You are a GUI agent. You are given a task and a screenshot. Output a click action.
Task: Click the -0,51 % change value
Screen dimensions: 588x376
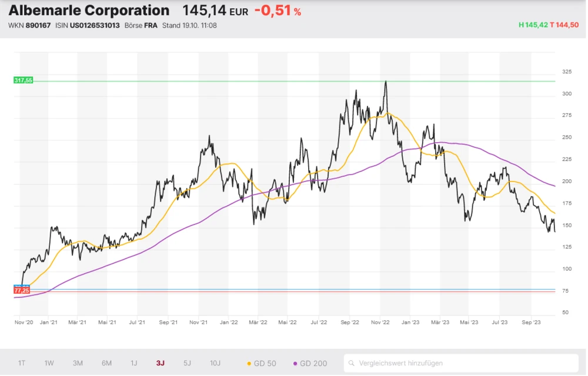[278, 11]
